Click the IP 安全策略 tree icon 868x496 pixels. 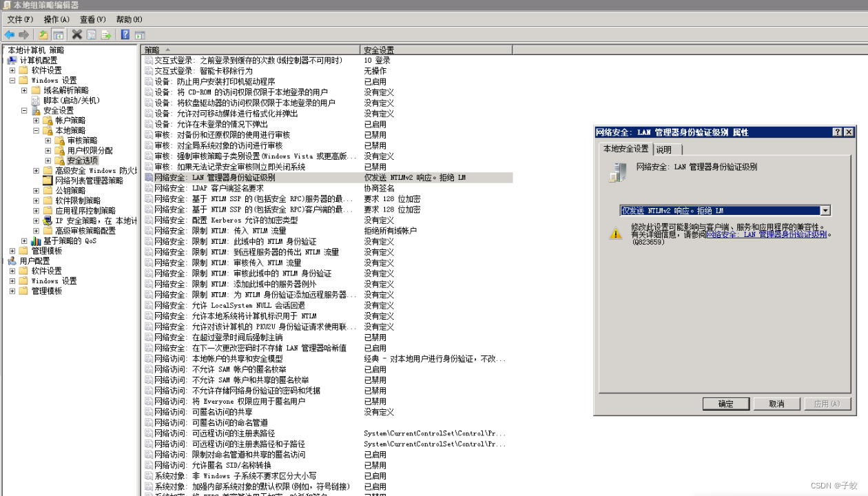pyautogui.click(x=48, y=221)
